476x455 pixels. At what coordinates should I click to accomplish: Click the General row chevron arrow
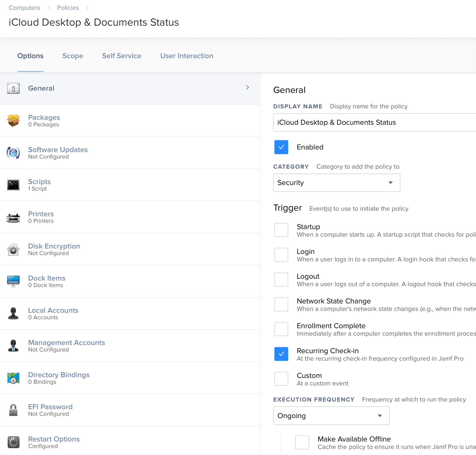248,88
